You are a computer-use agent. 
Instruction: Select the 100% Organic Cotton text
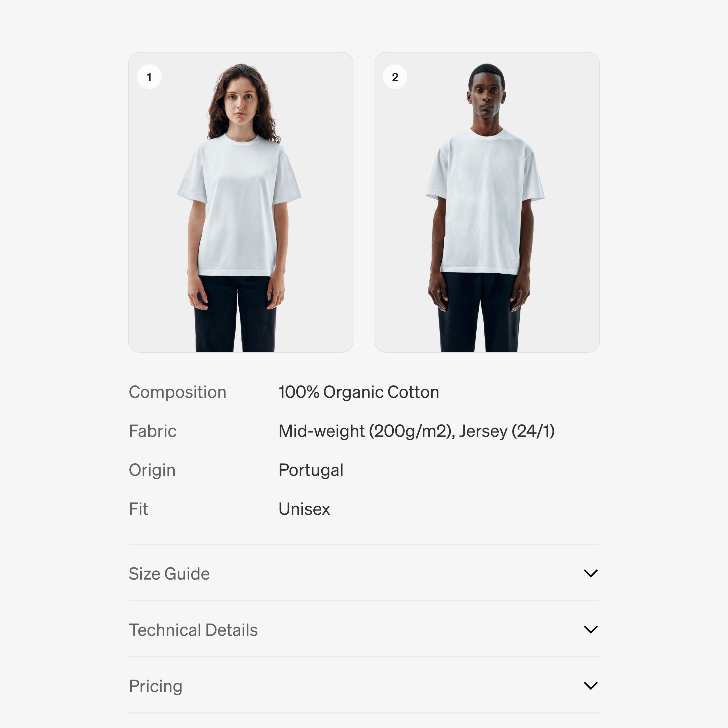(x=359, y=392)
